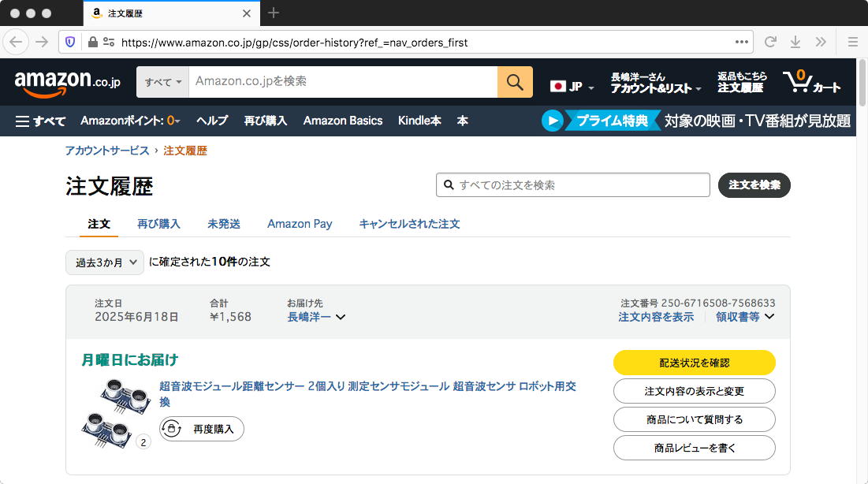
Task: Expand the search category すべて dropdown
Action: coord(163,82)
